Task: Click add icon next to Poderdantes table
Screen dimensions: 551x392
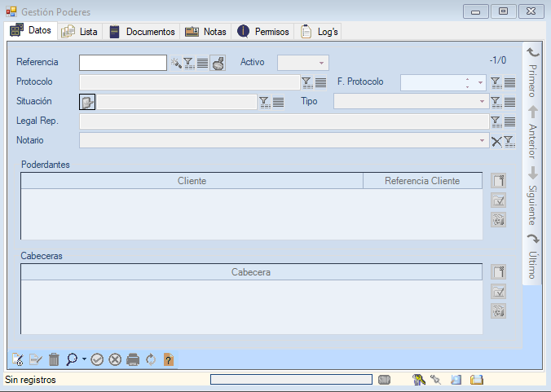Action: point(499,181)
